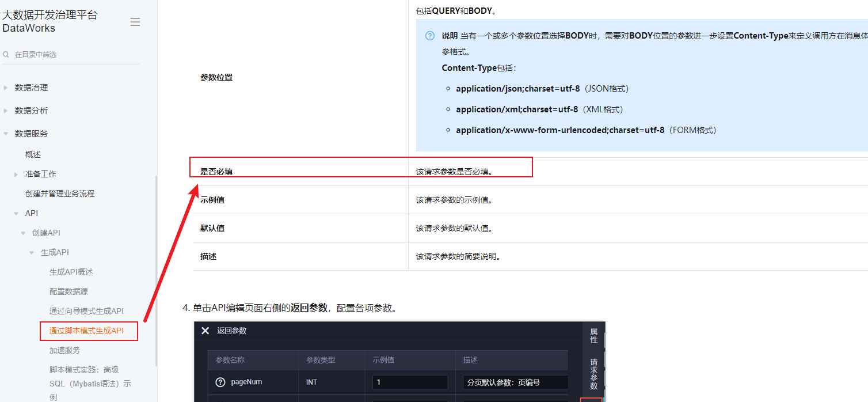Click the 说明 info icon in the note
This screenshot has width=868, height=402.
tap(430, 36)
